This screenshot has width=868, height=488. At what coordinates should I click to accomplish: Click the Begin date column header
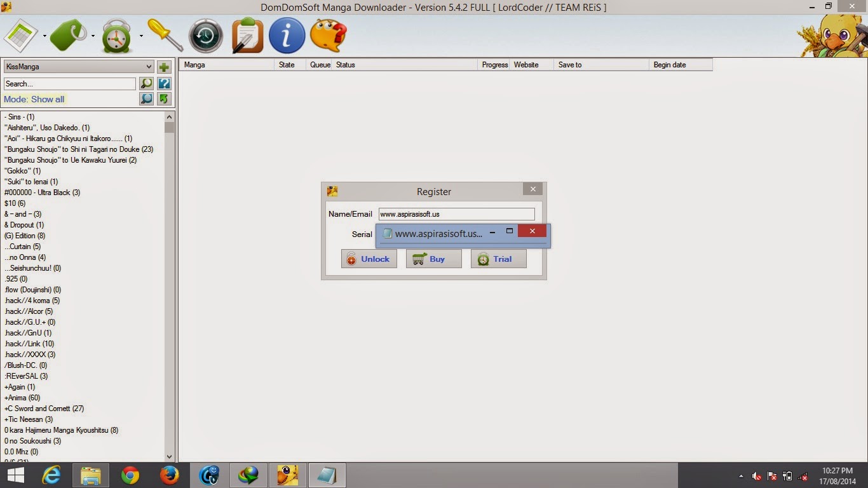coord(681,65)
